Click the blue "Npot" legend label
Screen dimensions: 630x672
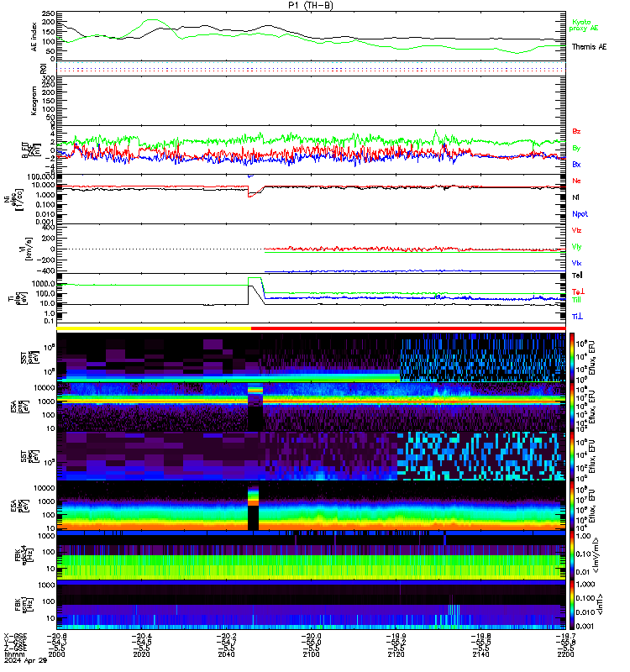tap(580, 214)
